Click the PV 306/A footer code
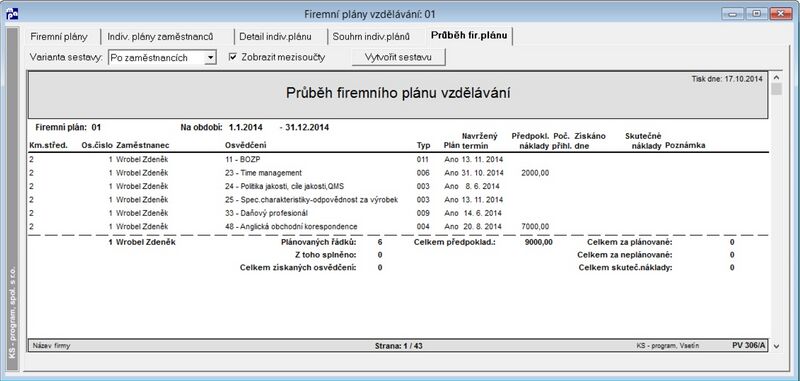Screen dimensions: 800x381 (x=748, y=345)
